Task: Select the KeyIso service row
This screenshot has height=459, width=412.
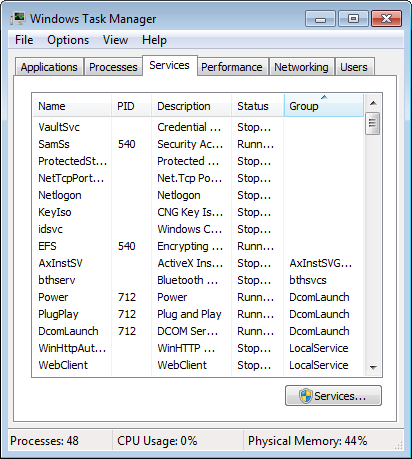Action: point(198,212)
